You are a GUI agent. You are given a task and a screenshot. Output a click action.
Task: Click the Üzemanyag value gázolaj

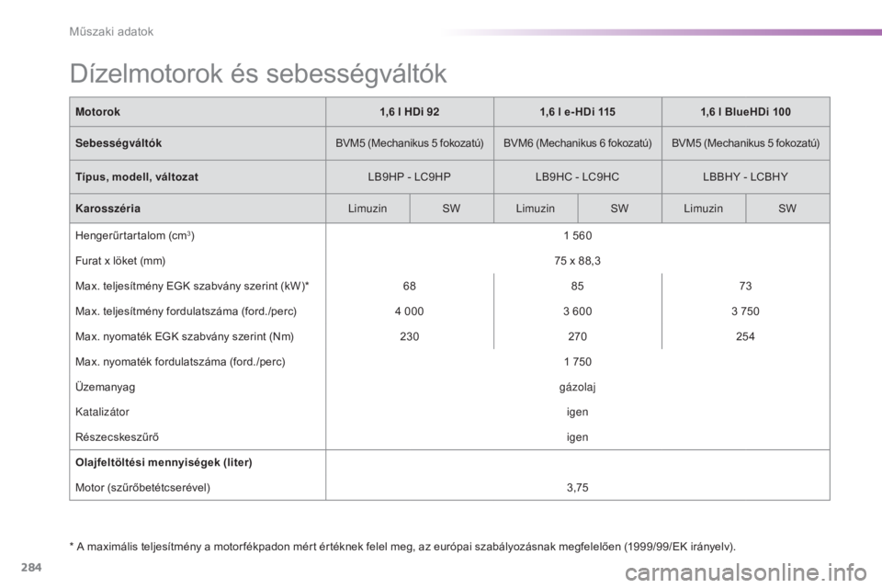point(578,387)
